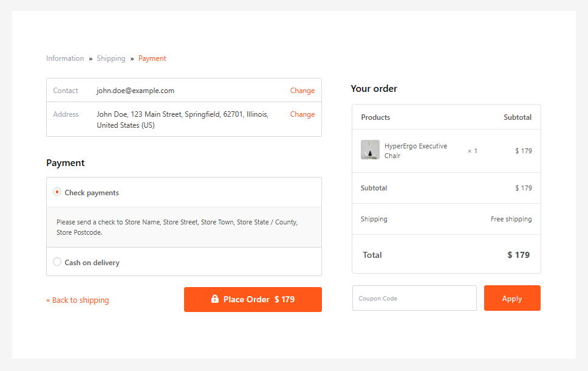This screenshot has height=371, width=588.
Task: Click the check payment instructions text
Action: pos(177,227)
